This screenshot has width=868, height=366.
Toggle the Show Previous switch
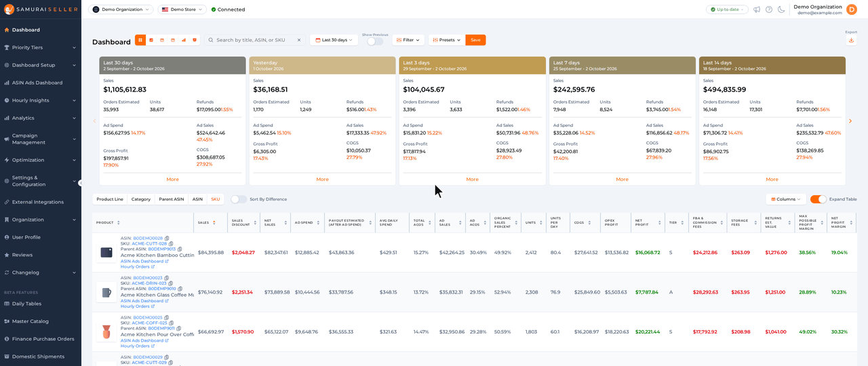click(375, 41)
